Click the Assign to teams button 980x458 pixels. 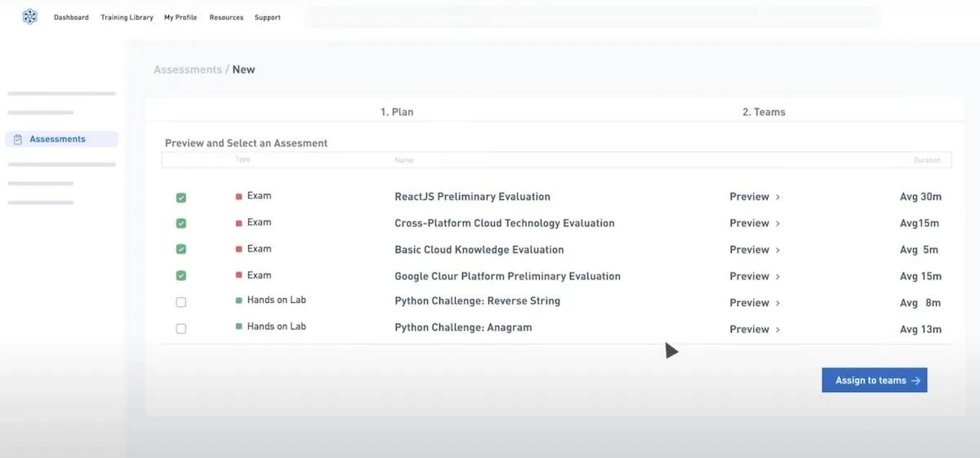(875, 380)
